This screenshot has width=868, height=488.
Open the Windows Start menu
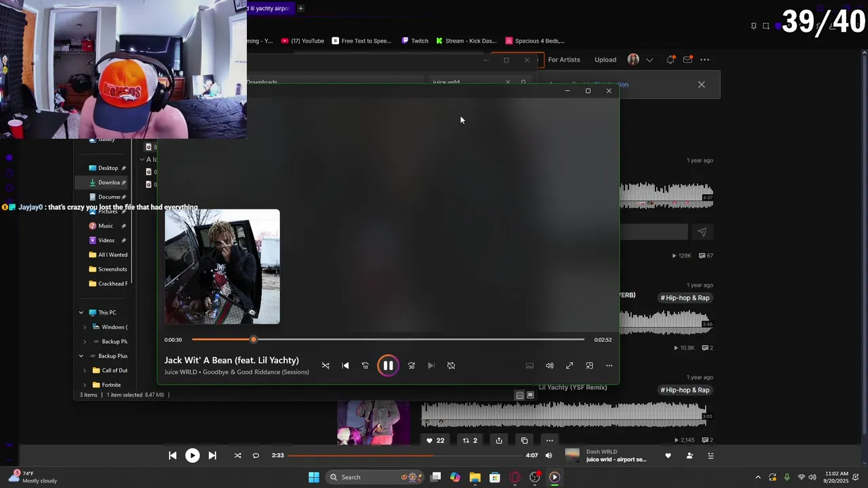(x=314, y=477)
